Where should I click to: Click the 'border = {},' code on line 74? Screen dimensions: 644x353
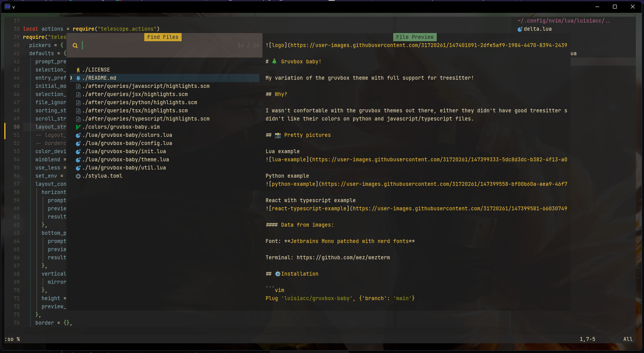[54, 323]
